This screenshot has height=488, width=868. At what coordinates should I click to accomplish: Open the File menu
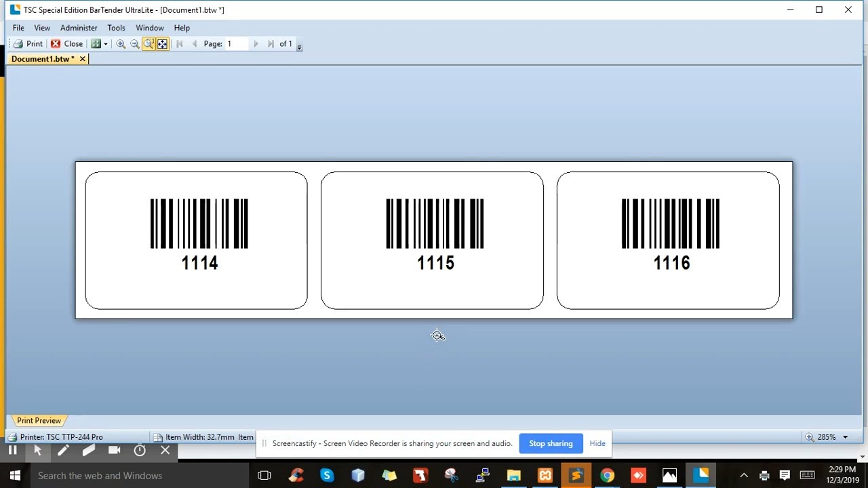point(18,28)
